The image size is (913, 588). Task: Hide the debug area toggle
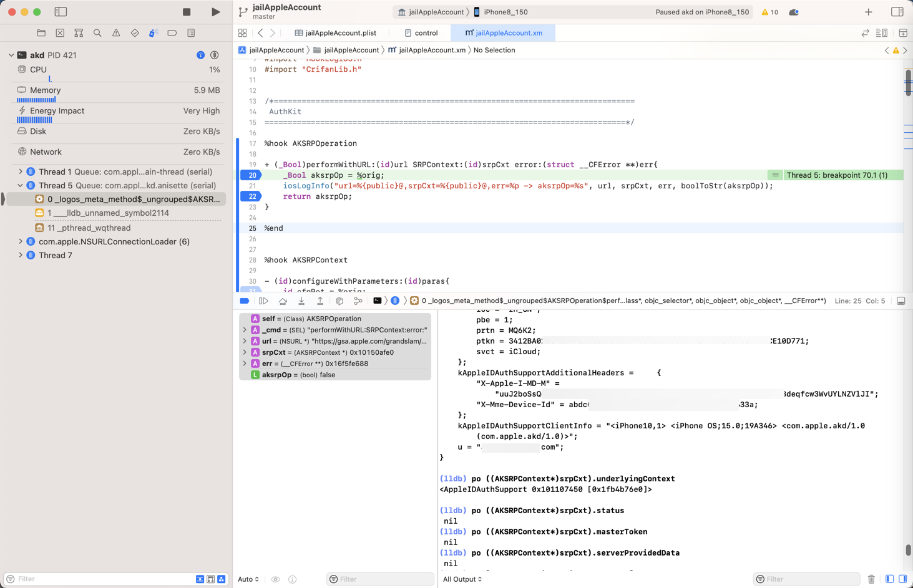click(901, 301)
